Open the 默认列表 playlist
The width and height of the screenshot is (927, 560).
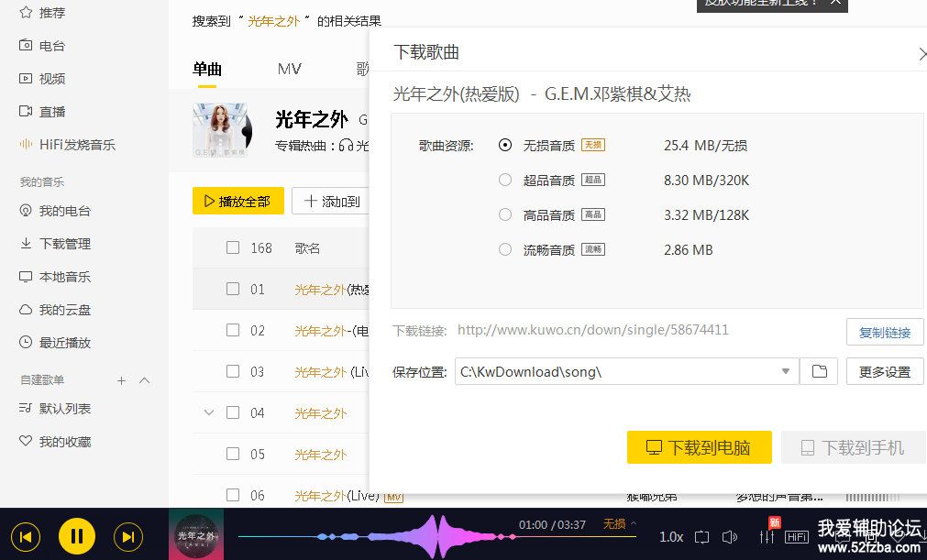tap(55, 409)
